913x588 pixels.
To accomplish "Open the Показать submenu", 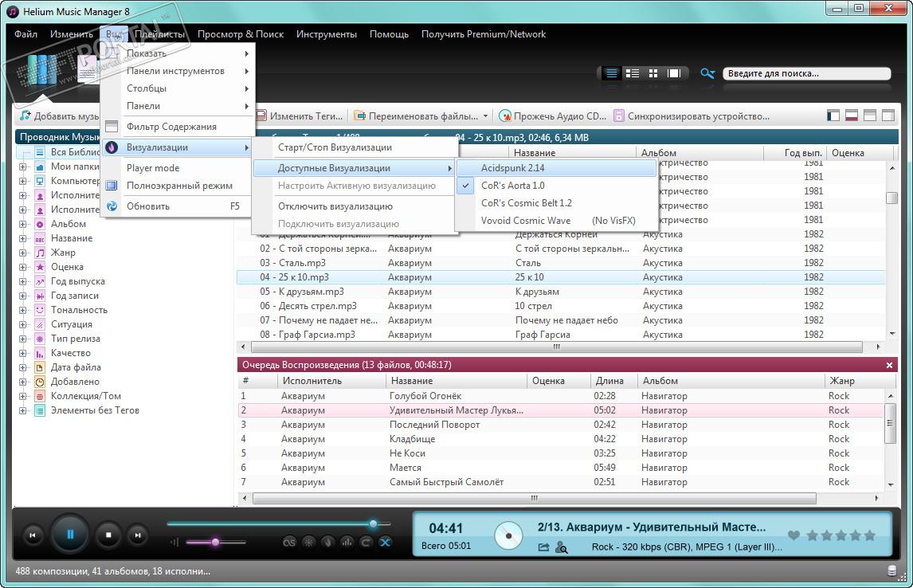I will pos(178,53).
